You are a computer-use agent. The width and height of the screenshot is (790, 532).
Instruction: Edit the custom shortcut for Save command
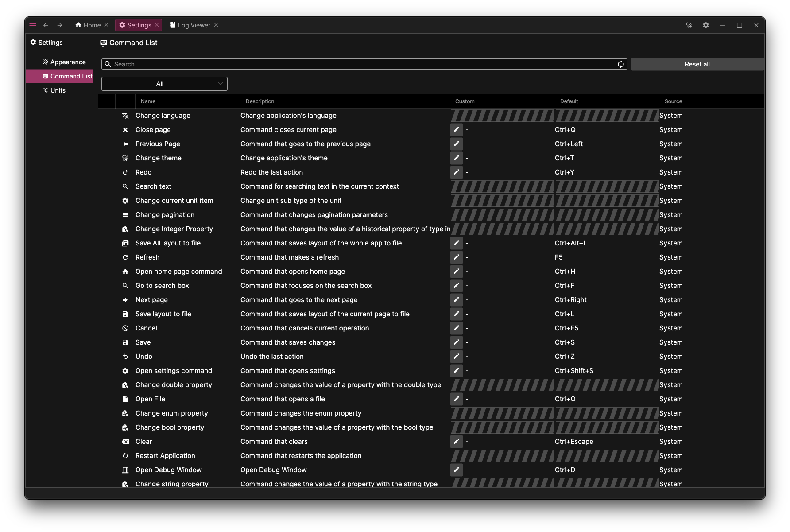click(457, 342)
